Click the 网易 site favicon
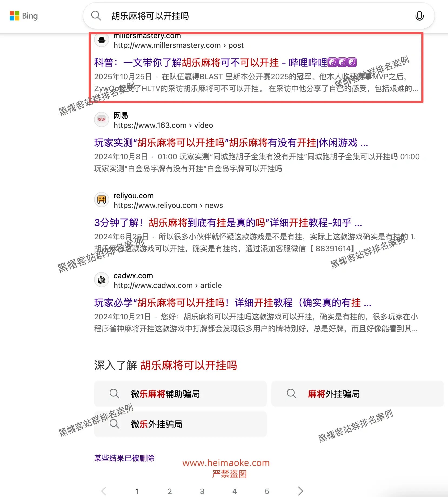The width and height of the screenshot is (448, 497). (x=102, y=120)
